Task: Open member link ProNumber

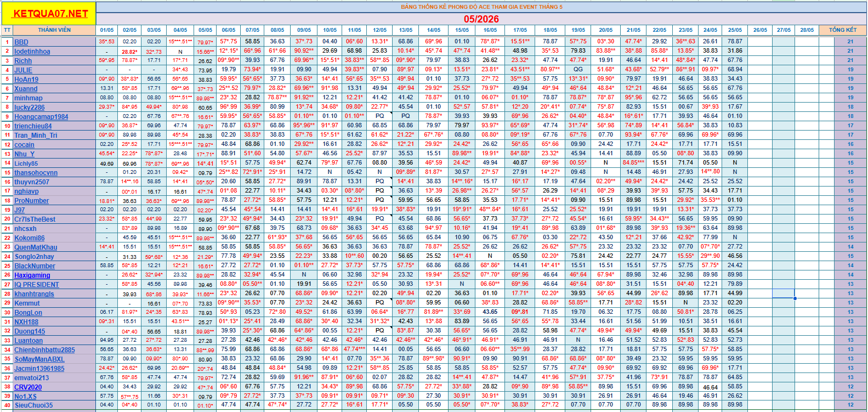Action: pyautogui.click(x=32, y=201)
